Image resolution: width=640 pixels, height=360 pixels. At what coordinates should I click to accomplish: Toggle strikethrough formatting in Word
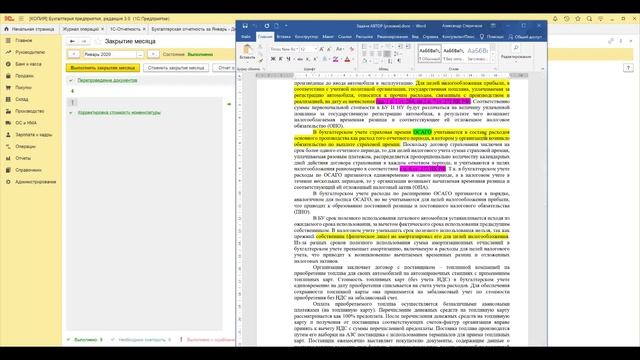[x=300, y=60]
